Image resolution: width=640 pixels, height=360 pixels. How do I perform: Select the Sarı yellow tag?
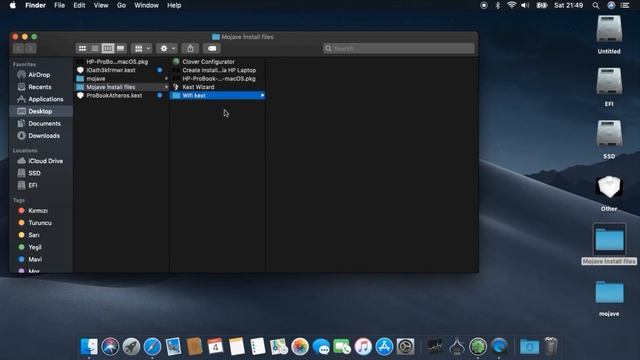click(34, 235)
